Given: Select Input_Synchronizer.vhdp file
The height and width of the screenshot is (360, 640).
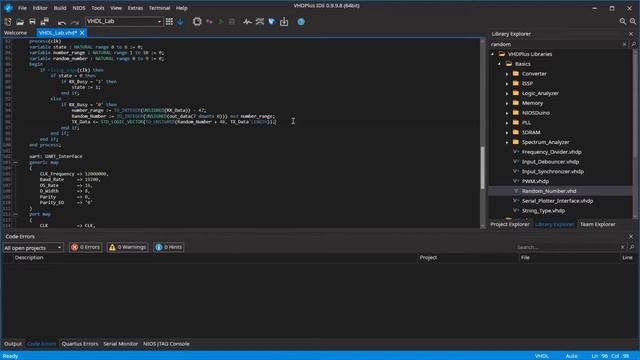Looking at the screenshot, I should (553, 171).
